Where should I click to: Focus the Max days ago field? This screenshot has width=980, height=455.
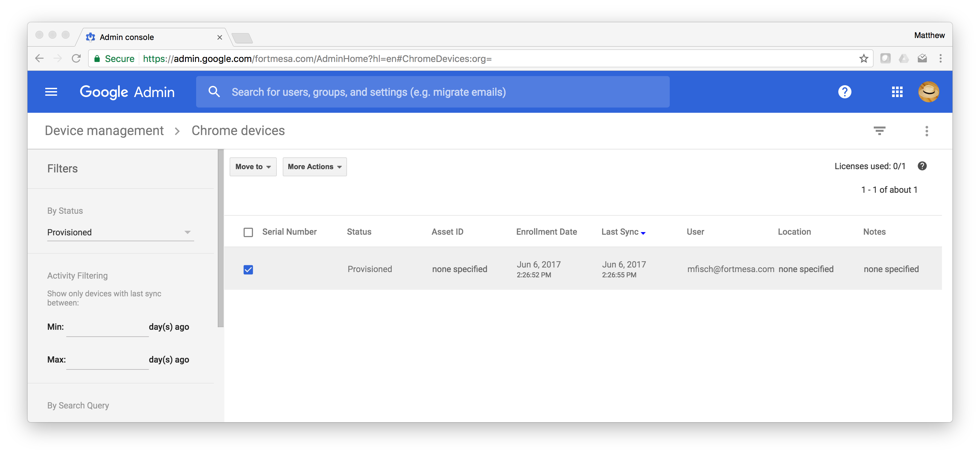point(107,360)
